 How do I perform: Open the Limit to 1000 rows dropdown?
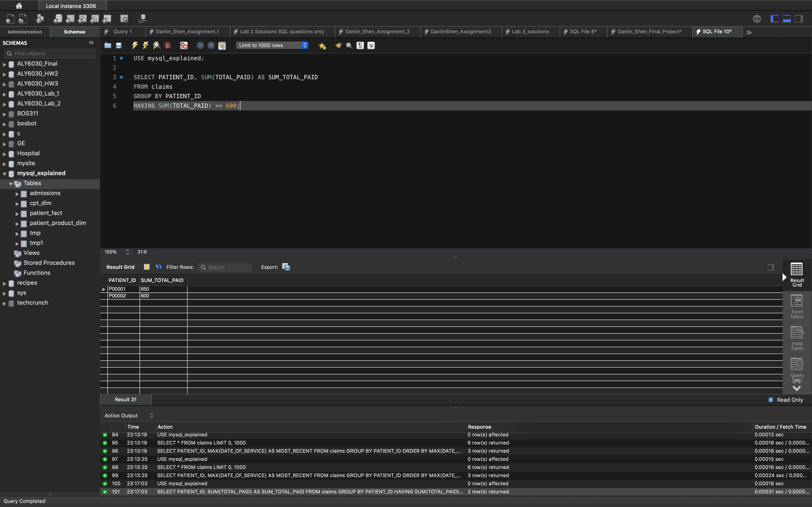(272, 45)
